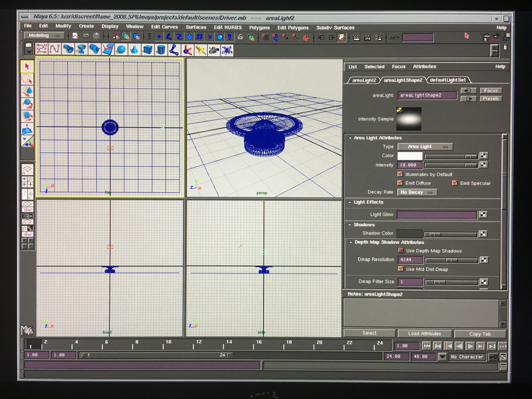Screen dimensions: 532x399
Task: Select the Scale tool in toolbox
Action: tap(27, 116)
